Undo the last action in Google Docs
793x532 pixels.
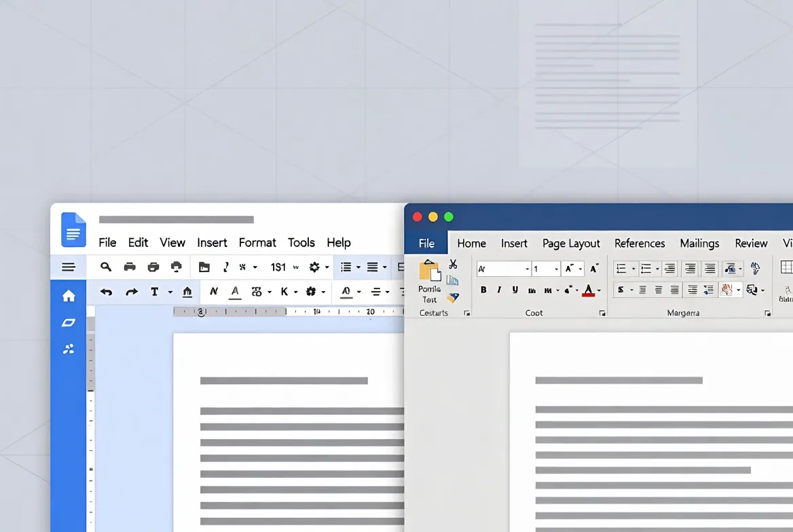(106, 291)
